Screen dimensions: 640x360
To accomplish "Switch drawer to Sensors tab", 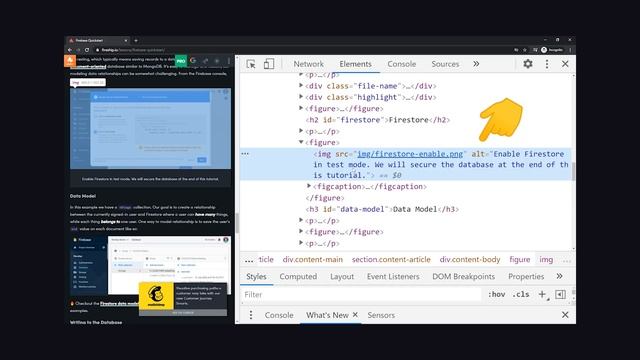I will tap(381, 315).
